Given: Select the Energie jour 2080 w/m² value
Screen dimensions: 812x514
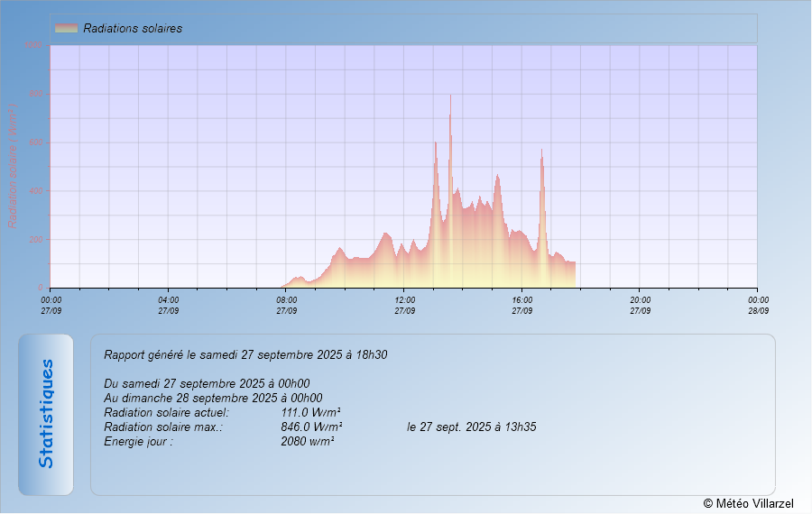Looking at the screenshot, I should pyautogui.click(x=308, y=441).
